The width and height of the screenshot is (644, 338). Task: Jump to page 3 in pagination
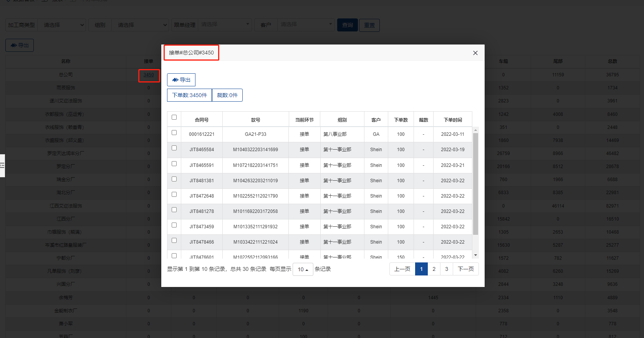click(x=446, y=269)
